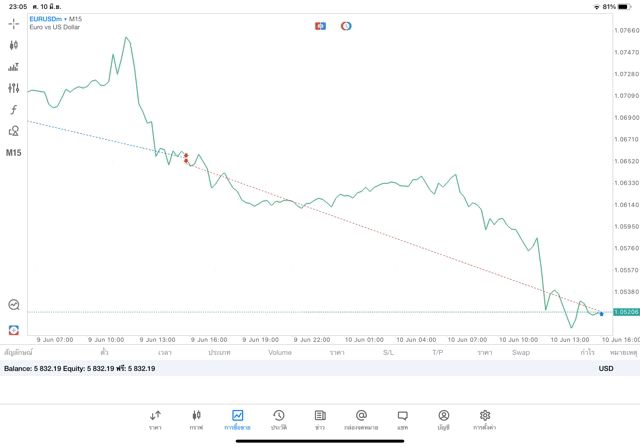640x447 pixels.
Task: Open the objects/shapes tool icon
Action: [13, 131]
